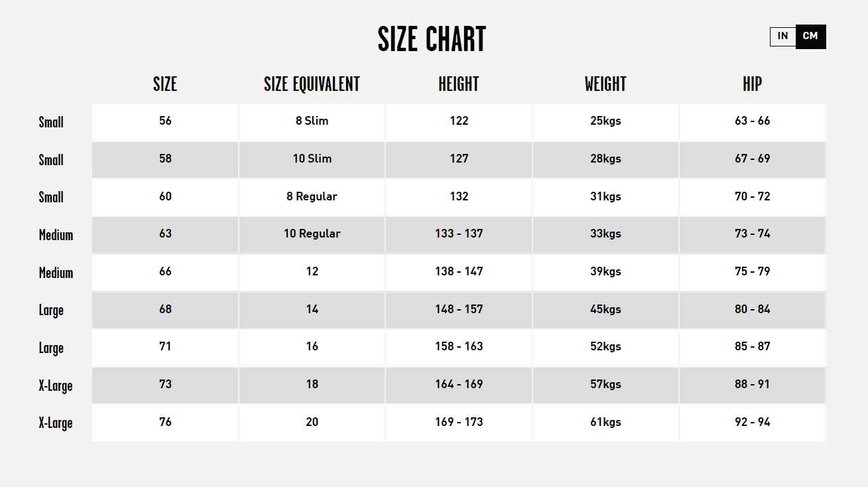Click the 39kgs weight cell
This screenshot has height=487, width=868.
605,273
